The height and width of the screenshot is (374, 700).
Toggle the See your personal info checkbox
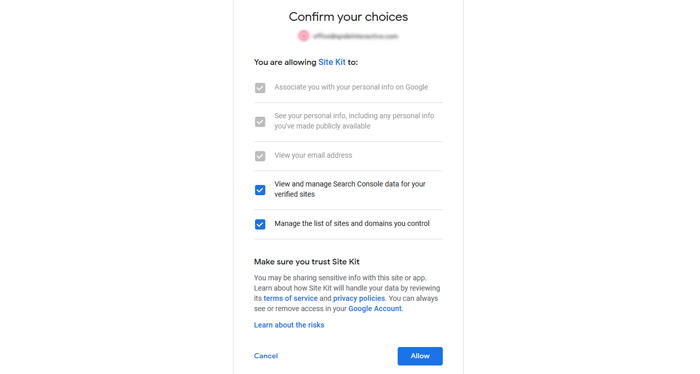tap(260, 121)
